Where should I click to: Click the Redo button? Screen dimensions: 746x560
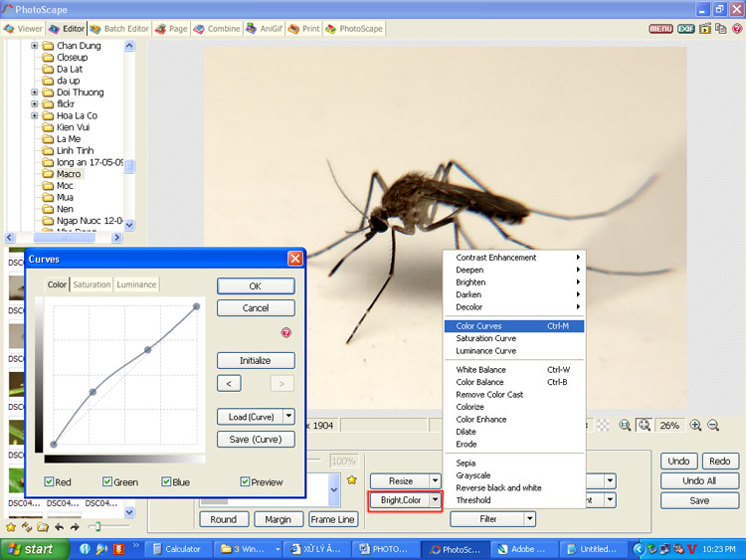coord(720,462)
